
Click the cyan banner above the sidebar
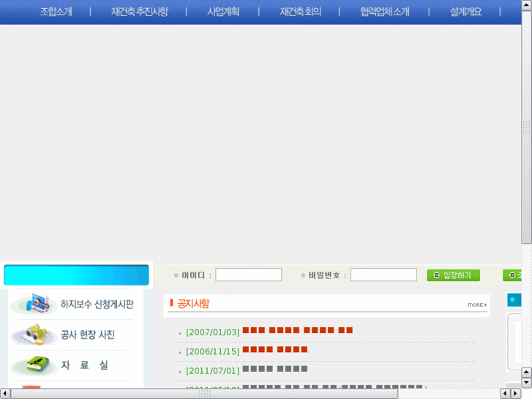coord(76,275)
